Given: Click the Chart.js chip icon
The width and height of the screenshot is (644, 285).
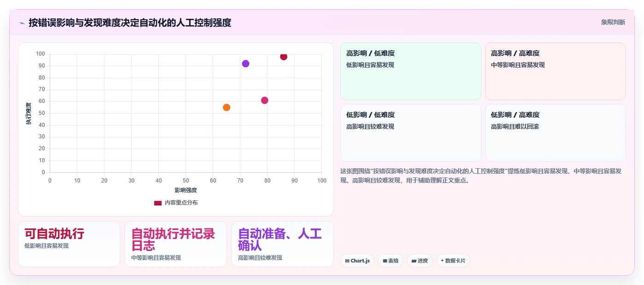Looking at the screenshot, I should (347, 261).
